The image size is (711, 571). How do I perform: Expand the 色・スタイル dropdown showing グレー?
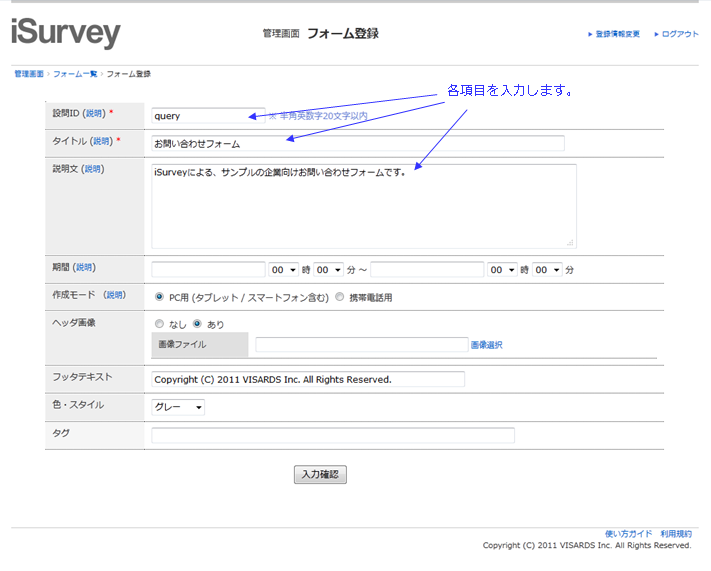(178, 407)
